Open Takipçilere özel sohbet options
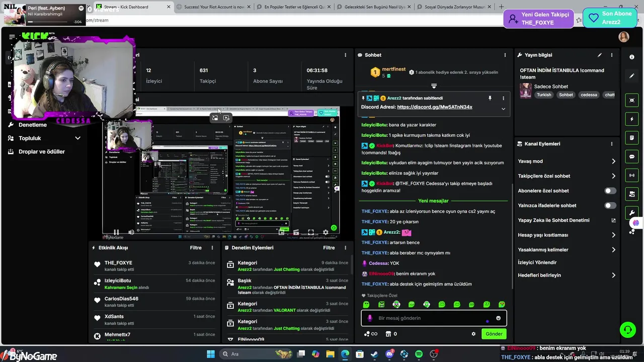Screen dimensions: 644x362 567,176
